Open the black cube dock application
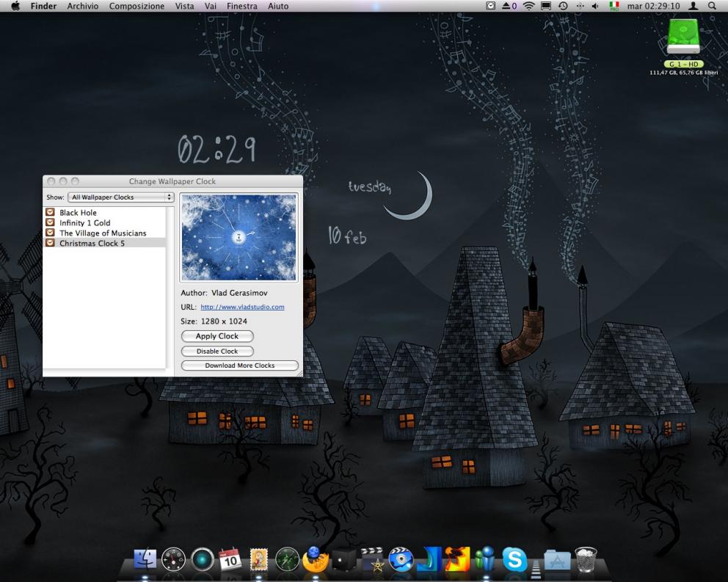 coord(343,560)
